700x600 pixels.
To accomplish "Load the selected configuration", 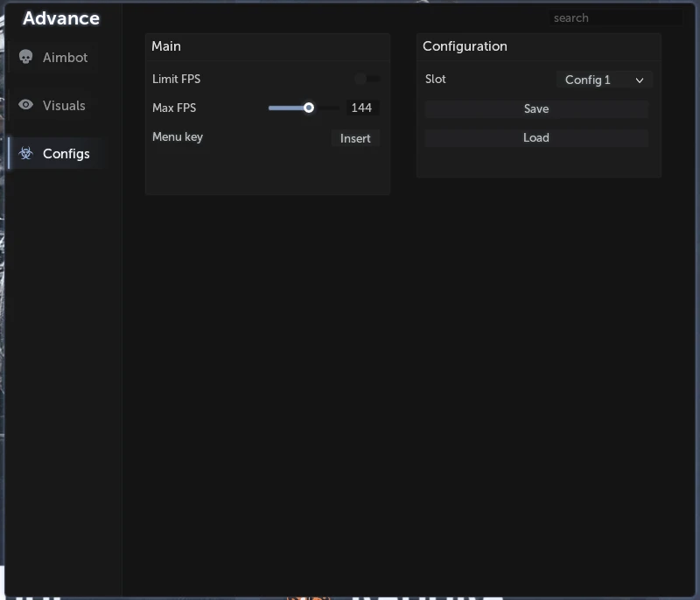I will (536, 138).
